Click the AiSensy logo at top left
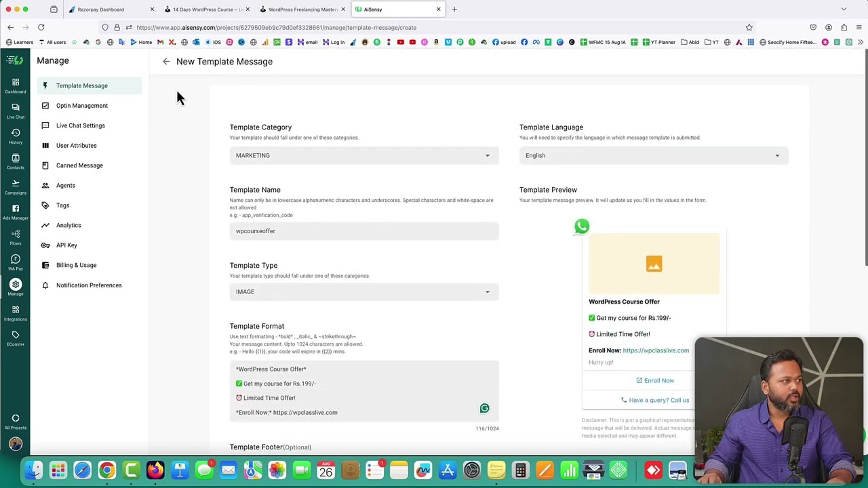The height and width of the screenshot is (488, 868). 15,60
